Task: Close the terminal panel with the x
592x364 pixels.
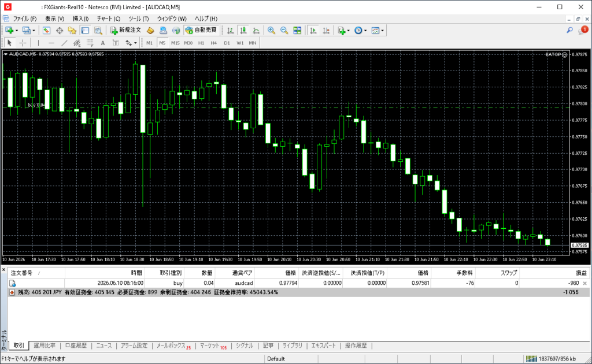Action: (3, 270)
